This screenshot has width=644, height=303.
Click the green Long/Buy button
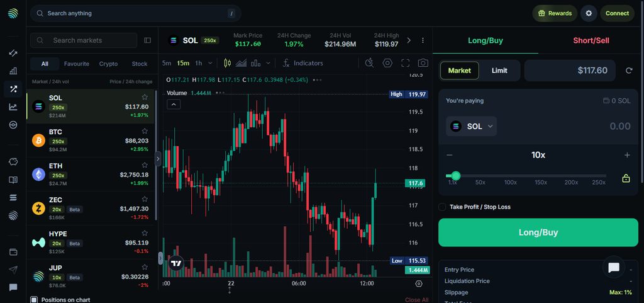click(538, 232)
